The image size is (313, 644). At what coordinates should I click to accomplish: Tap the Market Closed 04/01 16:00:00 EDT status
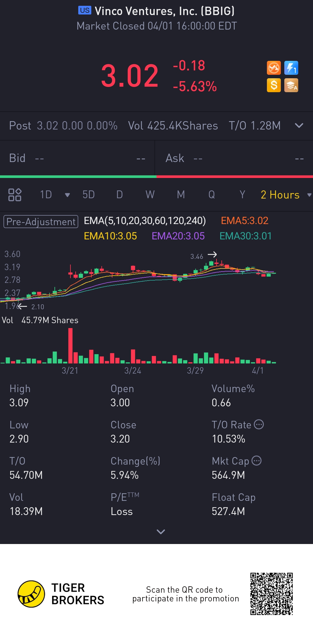coord(157,26)
